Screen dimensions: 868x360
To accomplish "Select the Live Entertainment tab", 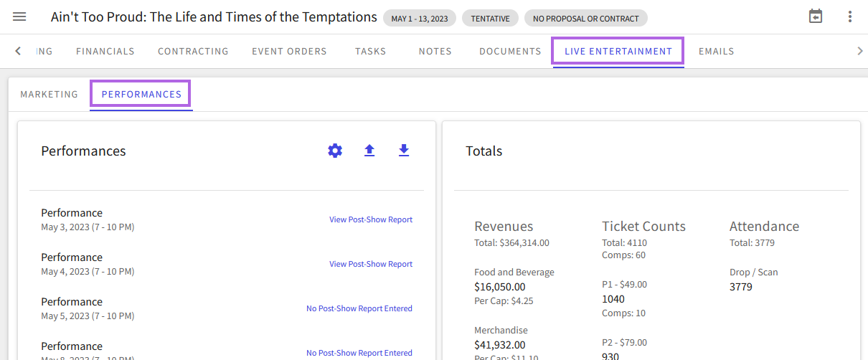I will pos(618,52).
